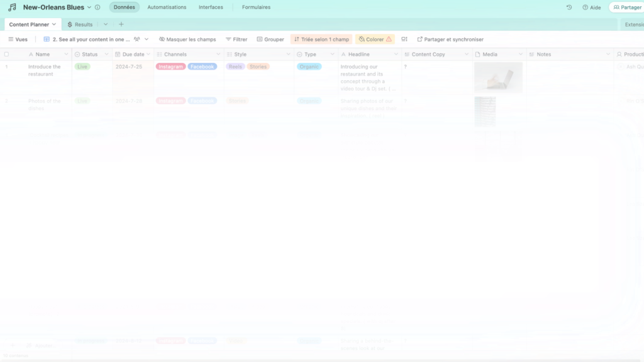This screenshot has height=362, width=644.
Task: Click Partager et synchroniser
Action: click(x=450, y=39)
